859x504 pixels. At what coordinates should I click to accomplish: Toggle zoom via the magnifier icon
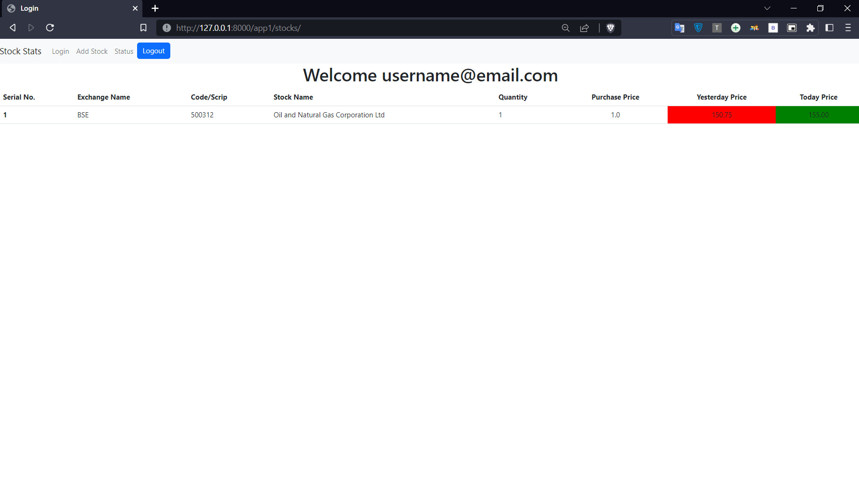[x=566, y=28]
